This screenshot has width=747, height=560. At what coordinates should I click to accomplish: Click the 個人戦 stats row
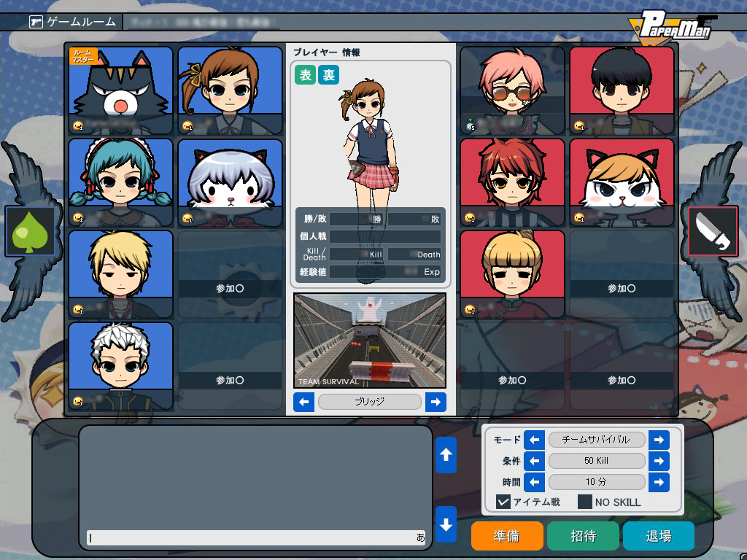point(371,237)
